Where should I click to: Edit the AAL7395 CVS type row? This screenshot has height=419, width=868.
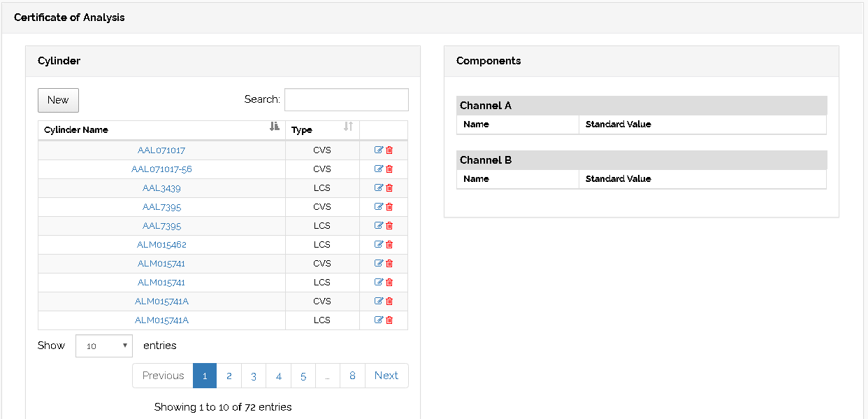[x=379, y=206]
